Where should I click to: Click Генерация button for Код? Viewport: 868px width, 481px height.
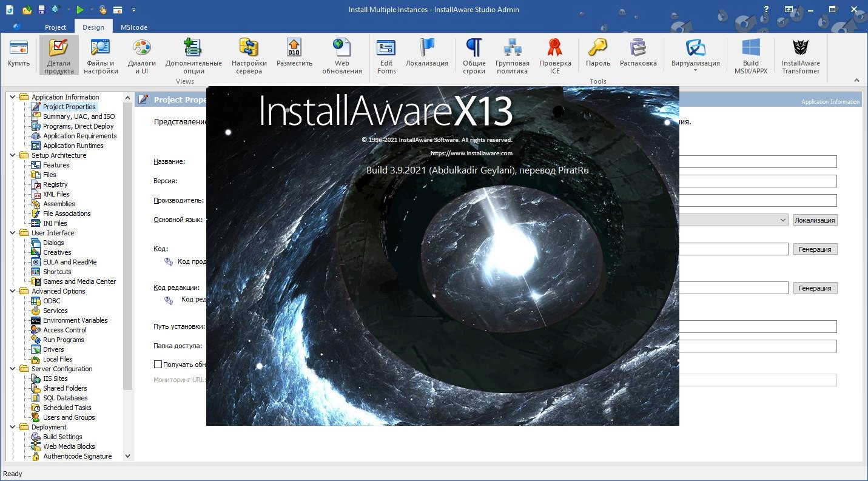pyautogui.click(x=815, y=249)
